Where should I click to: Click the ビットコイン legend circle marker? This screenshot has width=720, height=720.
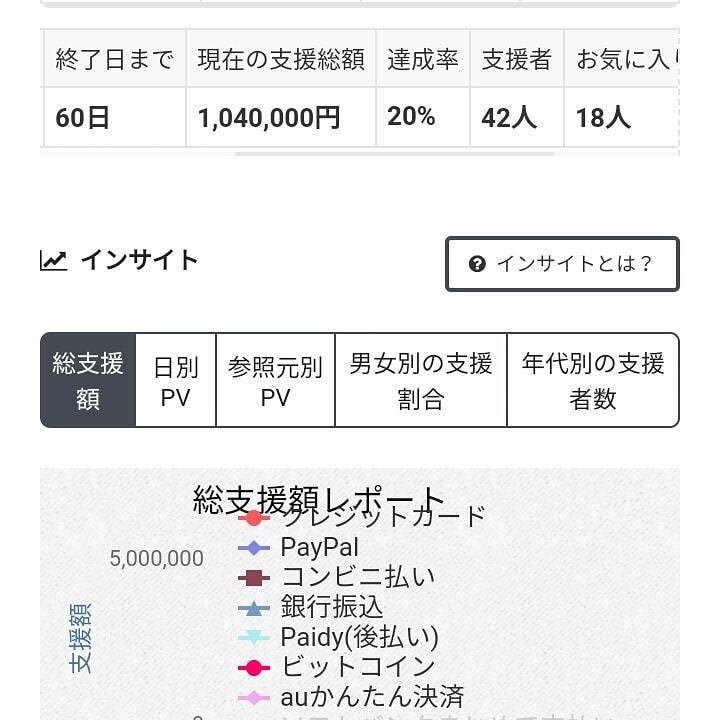[254, 667]
